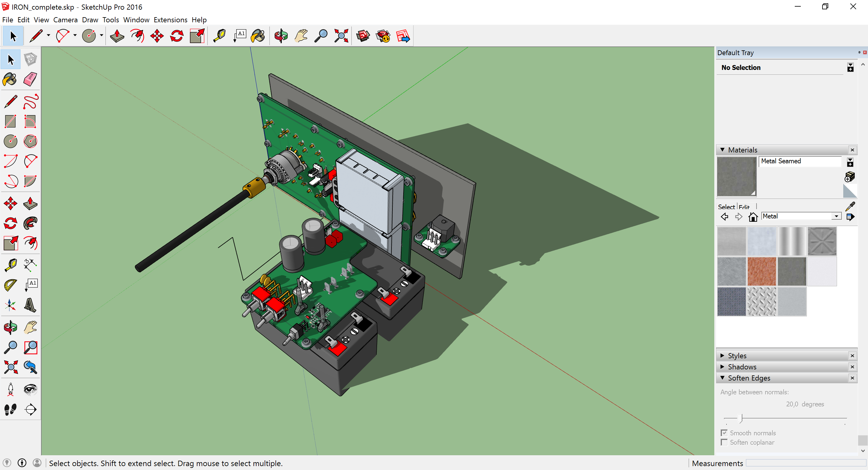The height and width of the screenshot is (470, 868).
Task: Click the Previous view icon
Action: pyautogui.click(x=30, y=367)
